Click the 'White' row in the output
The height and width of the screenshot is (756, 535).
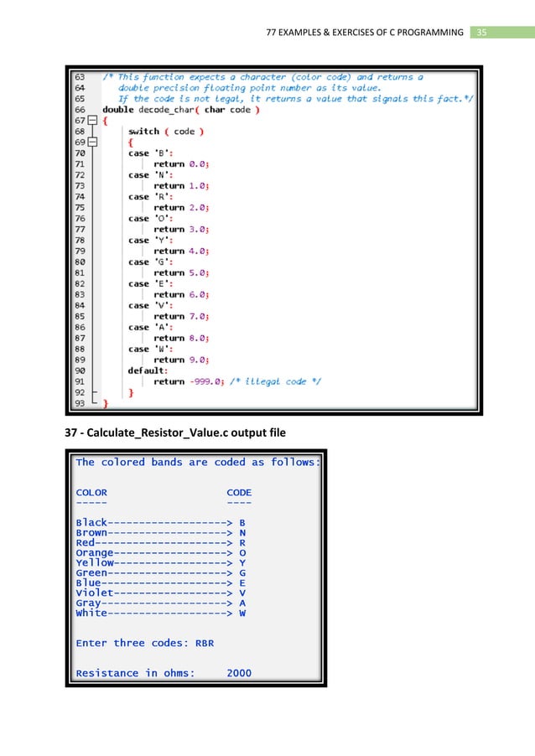tap(161, 613)
